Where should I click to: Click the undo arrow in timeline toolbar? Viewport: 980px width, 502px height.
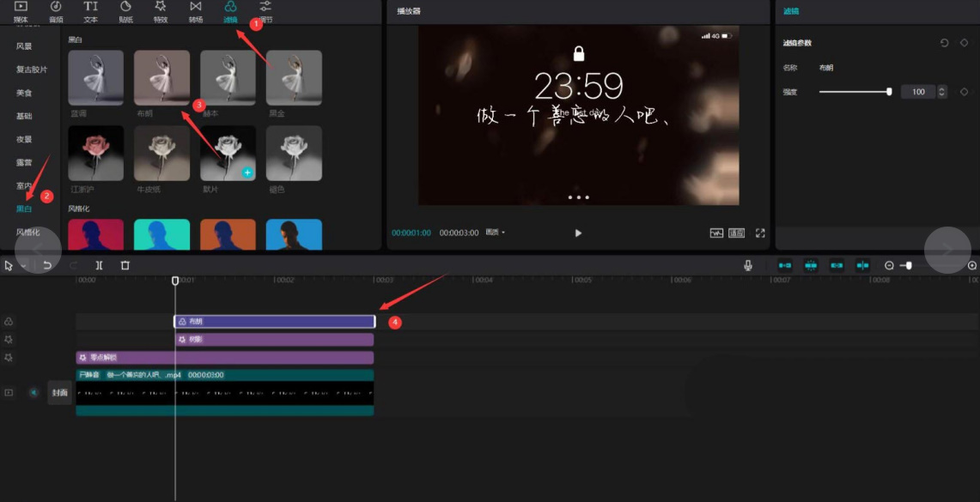47,266
